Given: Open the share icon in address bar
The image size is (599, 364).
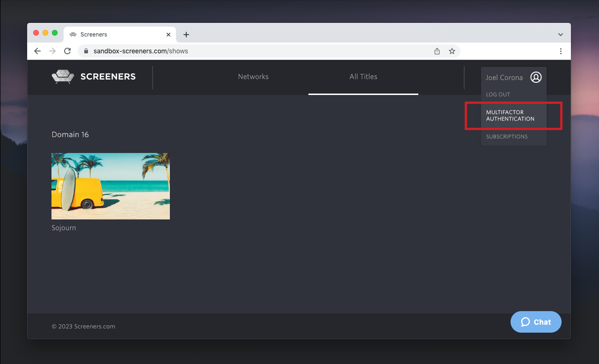Looking at the screenshot, I should click(437, 51).
